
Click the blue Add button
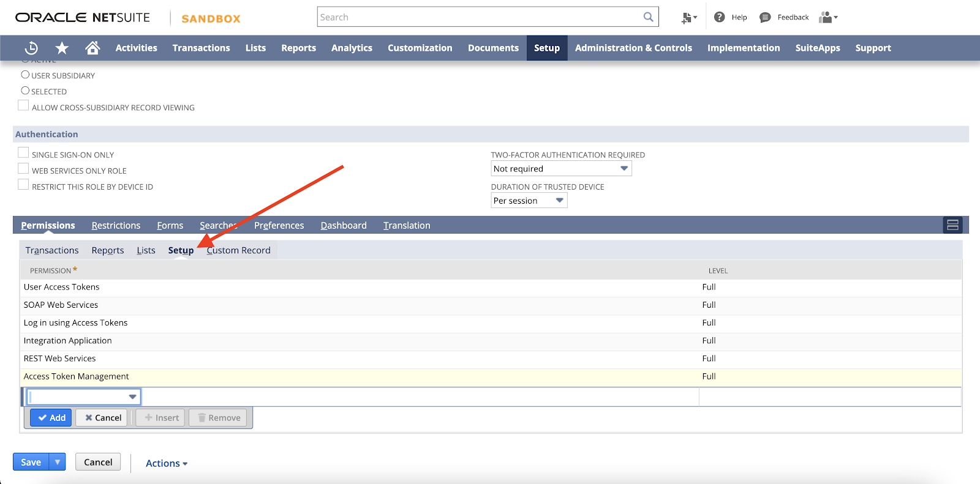51,418
